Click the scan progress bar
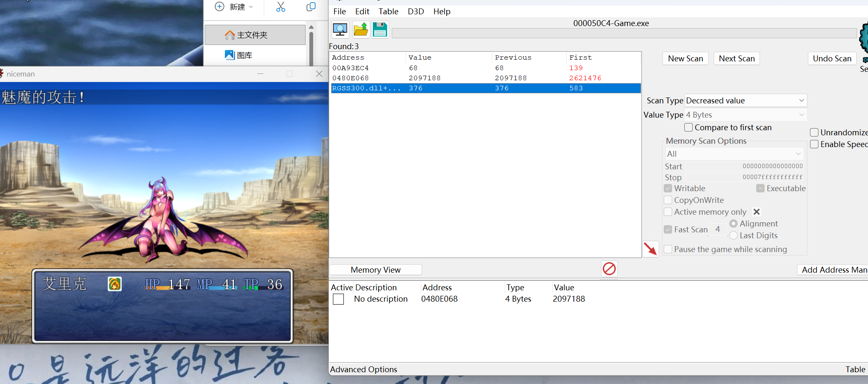868x384 pixels. [624, 33]
